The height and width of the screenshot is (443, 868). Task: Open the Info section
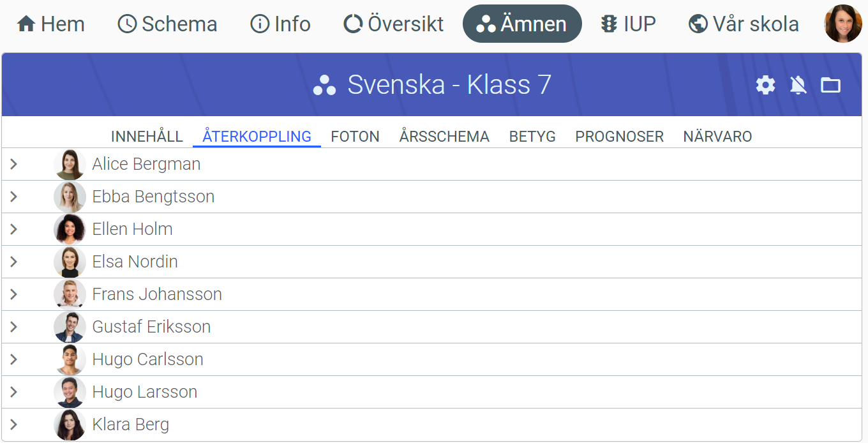[x=280, y=24]
